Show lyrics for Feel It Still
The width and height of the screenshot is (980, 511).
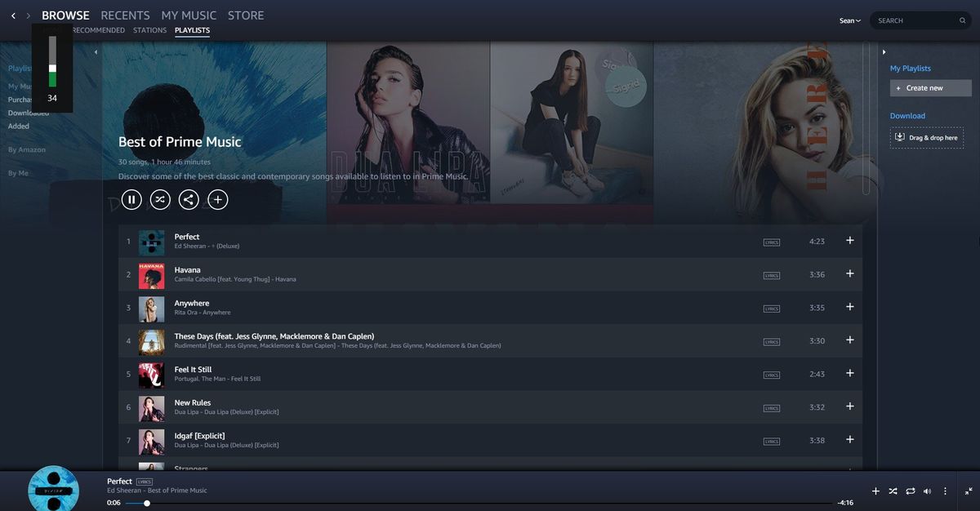coord(771,373)
